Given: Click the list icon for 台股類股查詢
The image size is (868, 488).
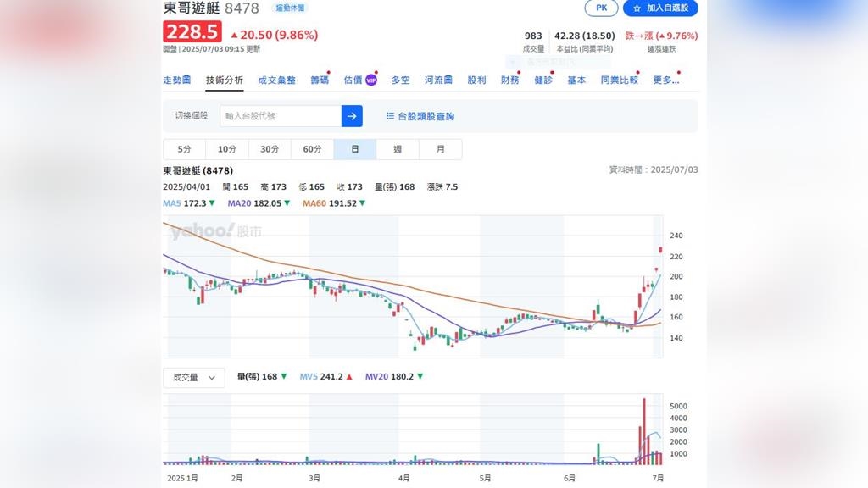Looking at the screenshot, I should click(x=390, y=116).
